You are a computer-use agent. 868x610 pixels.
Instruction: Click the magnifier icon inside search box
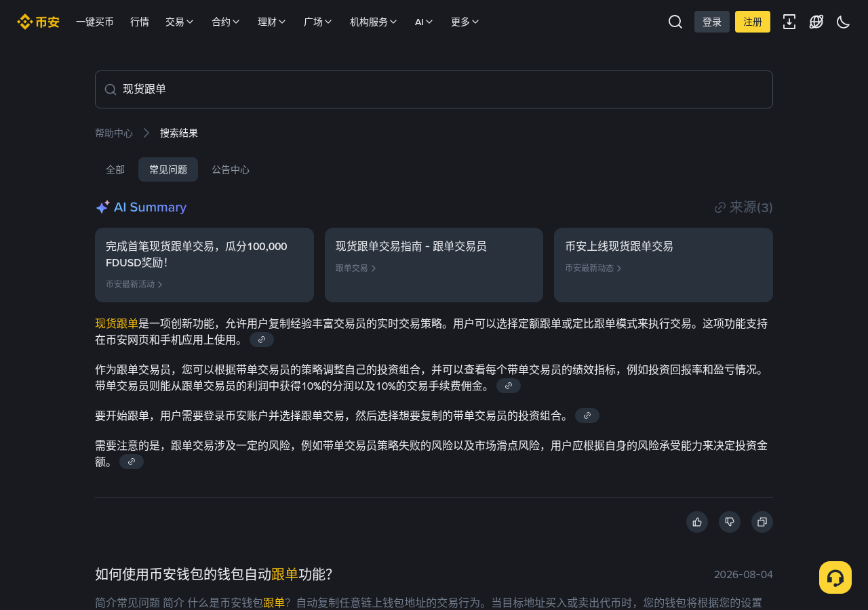point(111,89)
